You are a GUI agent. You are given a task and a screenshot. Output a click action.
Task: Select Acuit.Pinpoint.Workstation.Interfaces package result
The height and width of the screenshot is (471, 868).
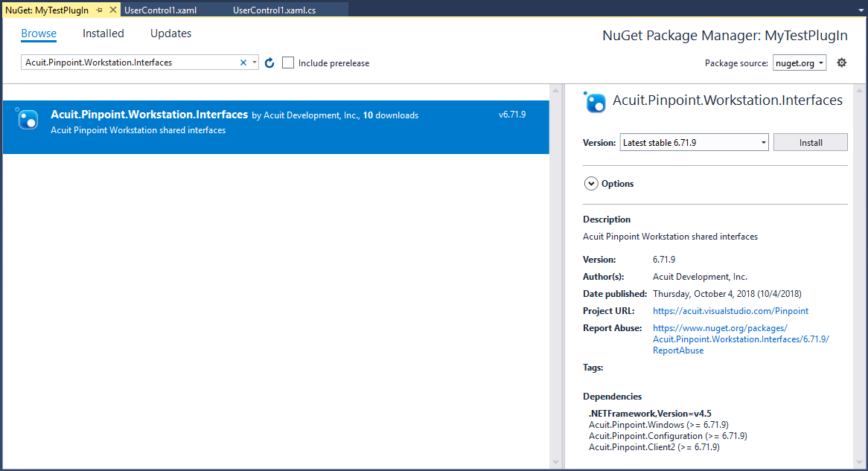click(x=276, y=126)
